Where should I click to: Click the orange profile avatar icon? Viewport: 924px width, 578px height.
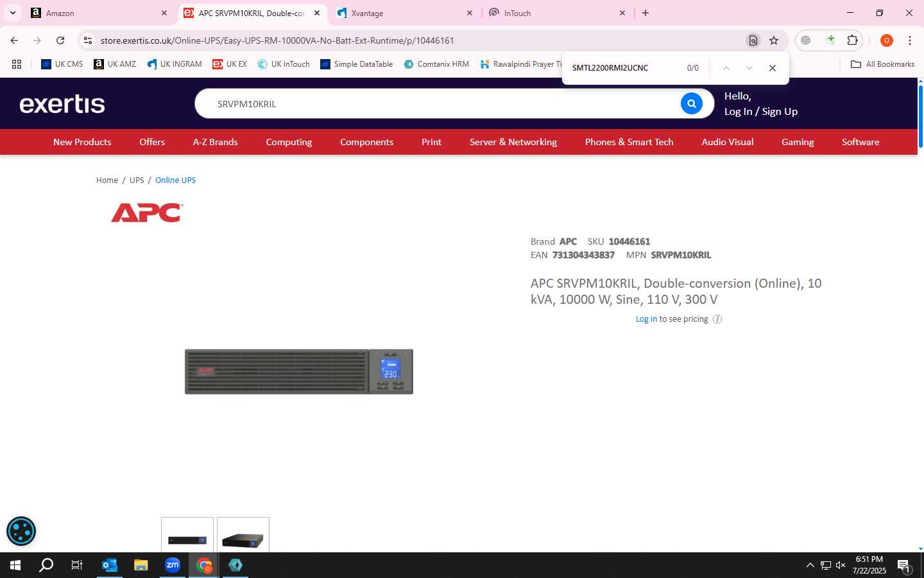coord(887,40)
